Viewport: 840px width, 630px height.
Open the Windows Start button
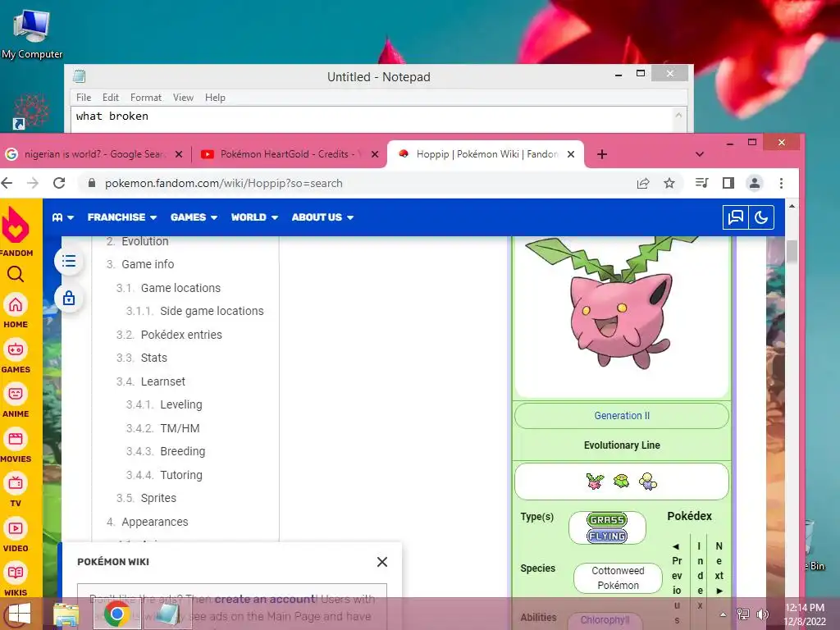[x=20, y=614]
